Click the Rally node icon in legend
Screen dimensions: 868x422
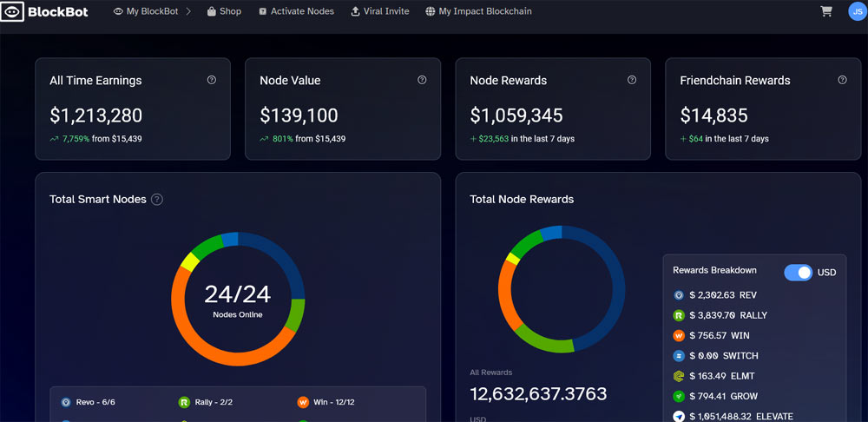[x=184, y=402]
